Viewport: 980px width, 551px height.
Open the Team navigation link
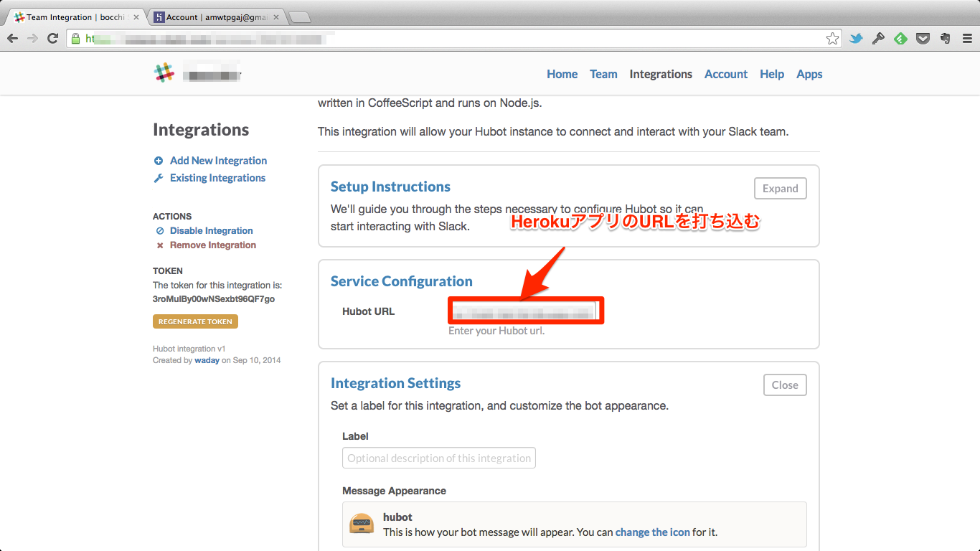pos(603,74)
